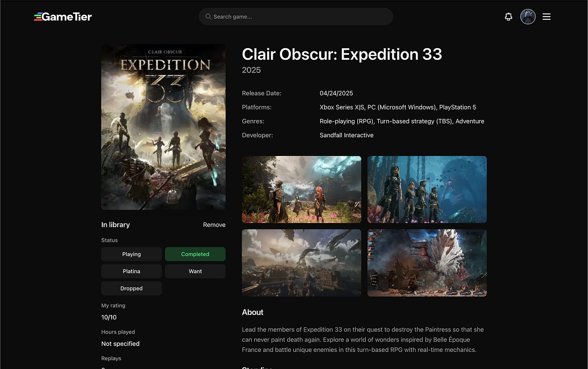Click the Role-playing (RPG) genre text

pos(347,121)
